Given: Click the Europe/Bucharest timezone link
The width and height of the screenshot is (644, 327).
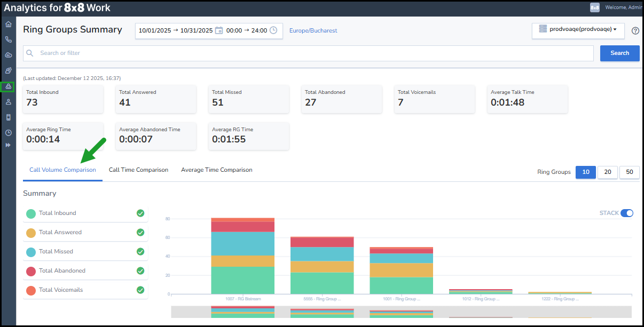Looking at the screenshot, I should point(313,31).
